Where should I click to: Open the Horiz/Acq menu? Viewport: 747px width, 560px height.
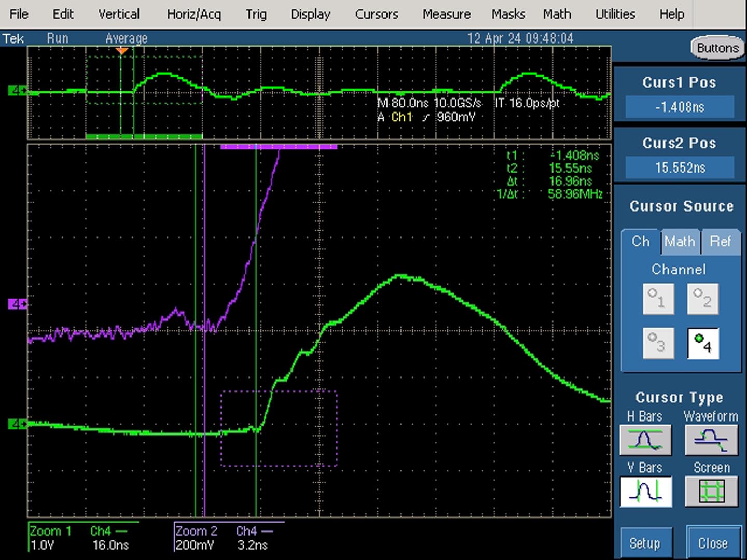[194, 14]
